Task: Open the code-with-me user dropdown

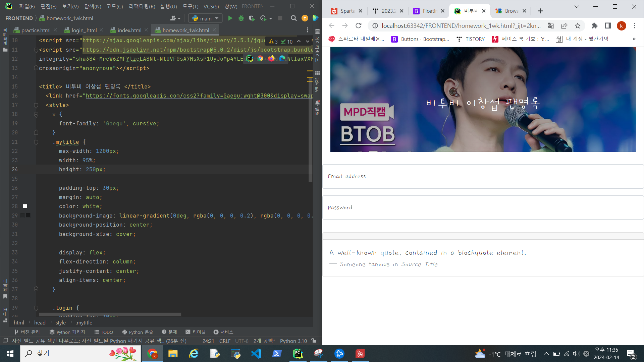Action: click(x=175, y=18)
